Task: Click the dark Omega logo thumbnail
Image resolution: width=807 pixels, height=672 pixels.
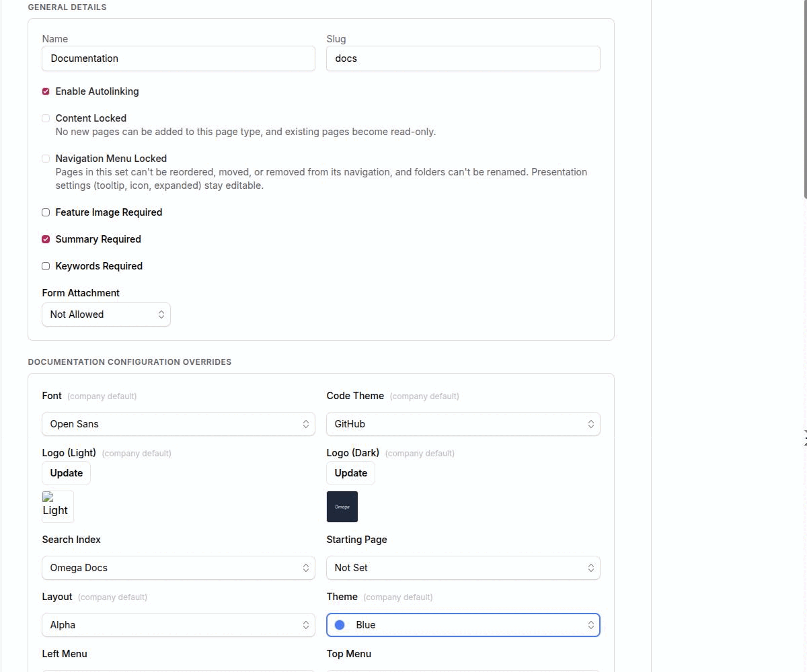Action: coord(342,507)
